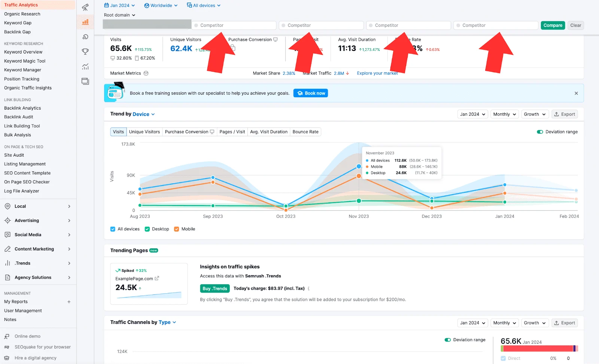Select the telescope overview icon in the icon strip
599x364 pixels.
85,7
